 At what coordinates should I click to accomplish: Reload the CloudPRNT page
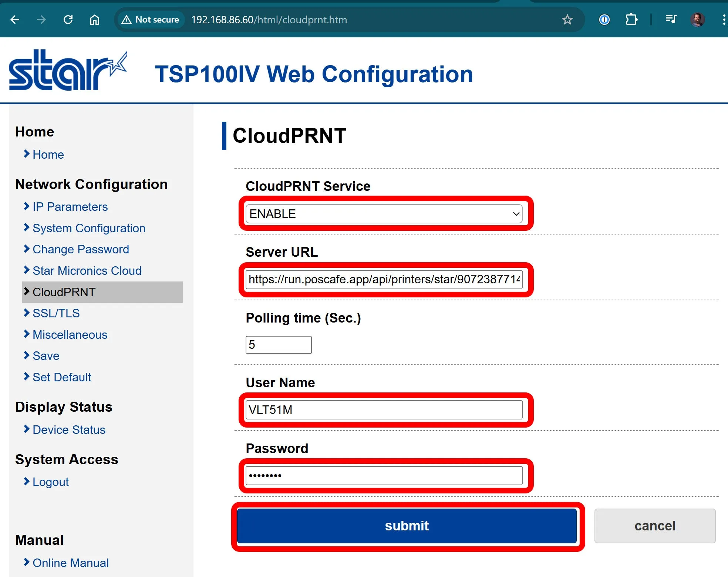coord(68,20)
